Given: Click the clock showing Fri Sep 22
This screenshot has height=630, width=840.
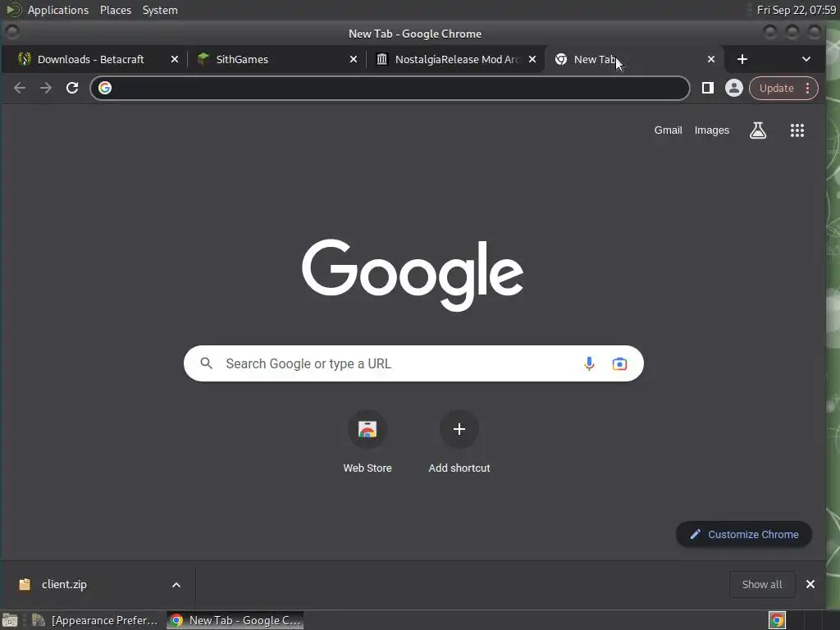Looking at the screenshot, I should (796, 10).
